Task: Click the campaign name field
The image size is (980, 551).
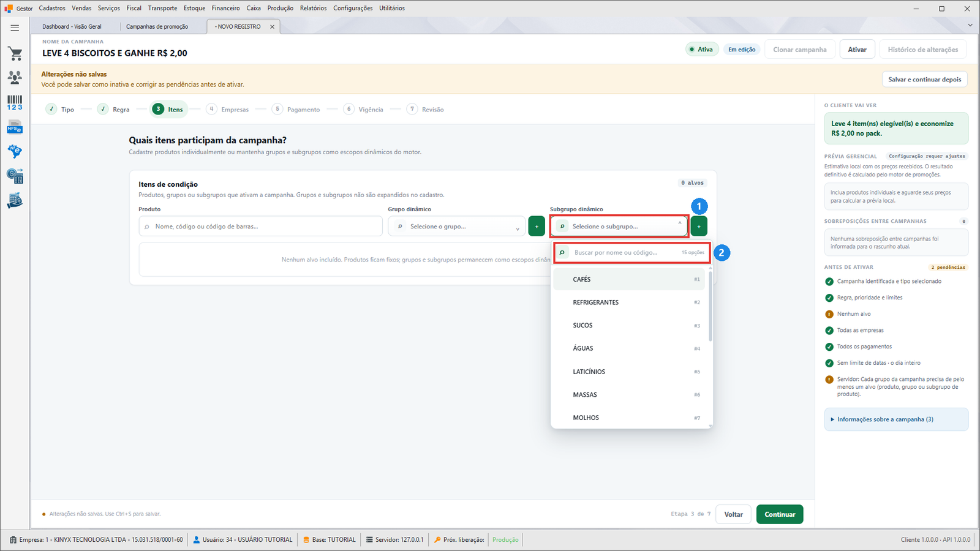Action: point(115,53)
